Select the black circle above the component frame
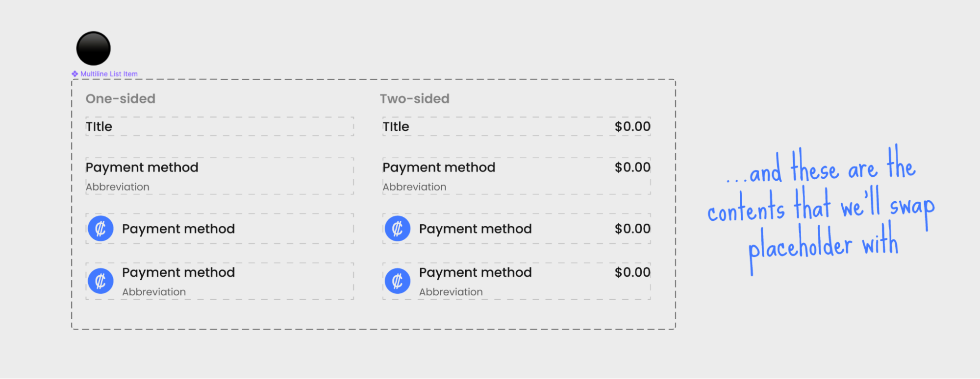Screen dimensions: 980x379 [94, 48]
